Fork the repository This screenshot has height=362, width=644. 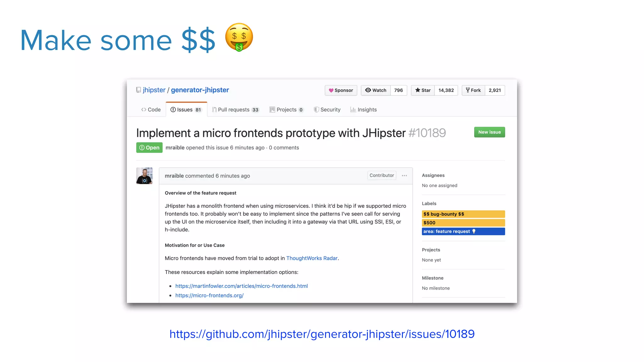click(x=473, y=90)
